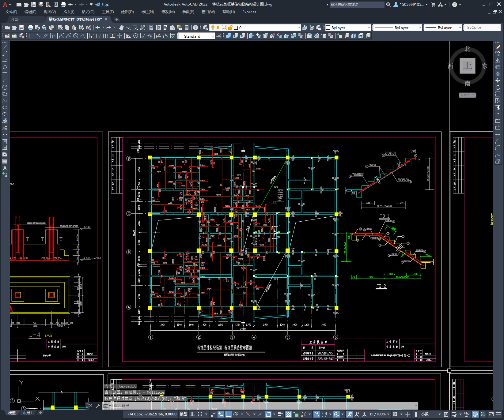The width and height of the screenshot is (504, 420).
Task: Click the 模型 space button in status bar
Action: 184,414
